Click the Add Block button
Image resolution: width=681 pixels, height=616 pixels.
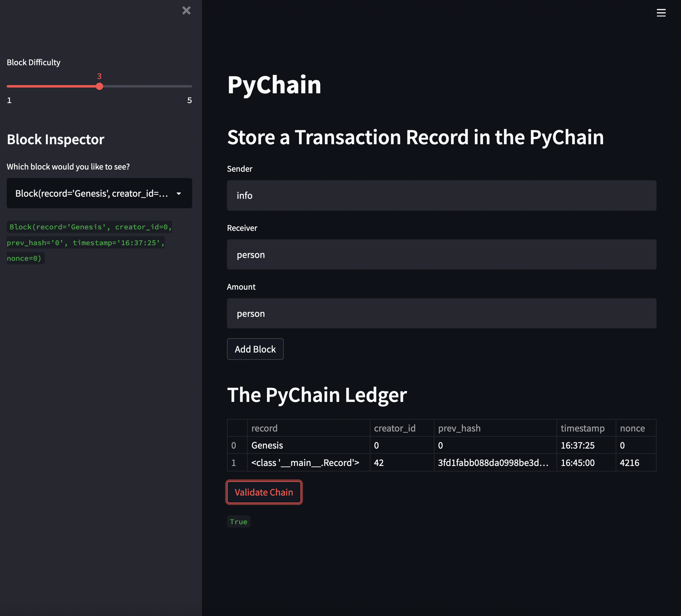[x=255, y=349]
